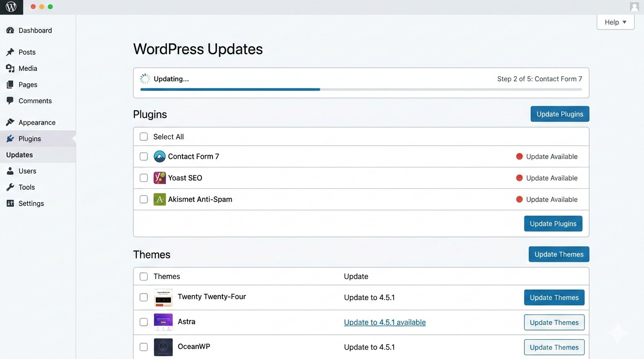
Task: Select the Astra theme checkbox
Action: [x=144, y=322]
